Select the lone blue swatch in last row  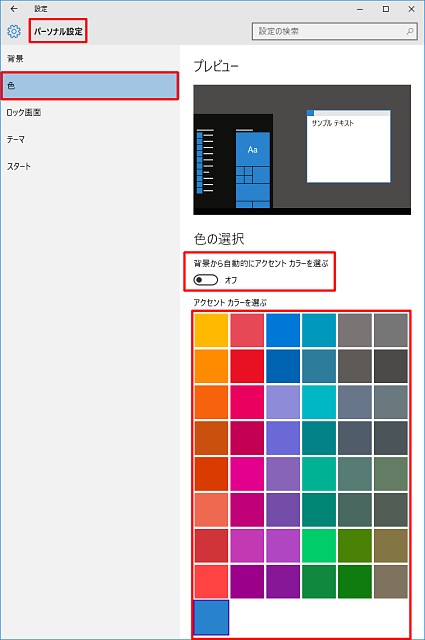click(211, 618)
